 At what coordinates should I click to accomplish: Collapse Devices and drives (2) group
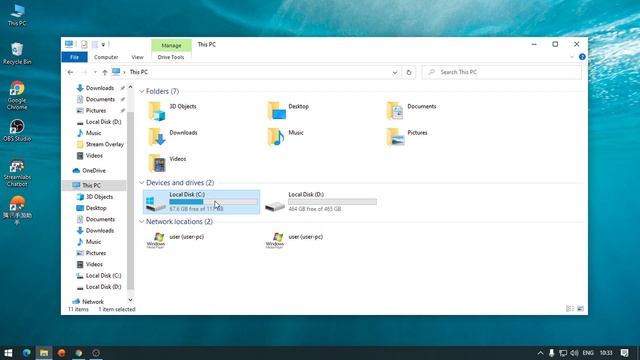[142, 183]
